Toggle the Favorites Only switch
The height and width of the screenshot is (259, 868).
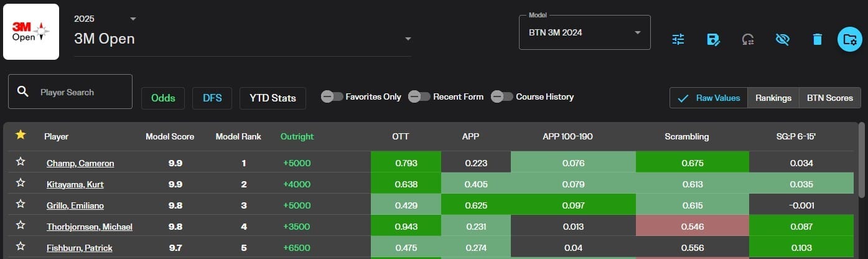[x=332, y=97]
